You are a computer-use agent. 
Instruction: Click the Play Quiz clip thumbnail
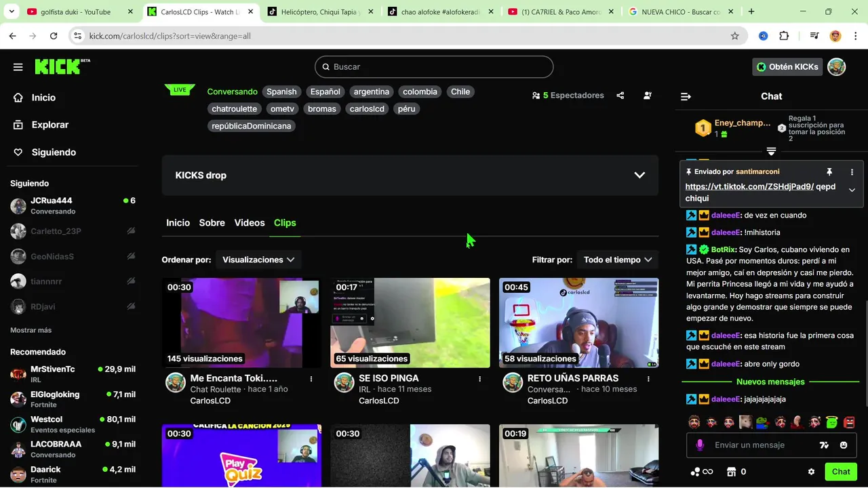coord(241,455)
